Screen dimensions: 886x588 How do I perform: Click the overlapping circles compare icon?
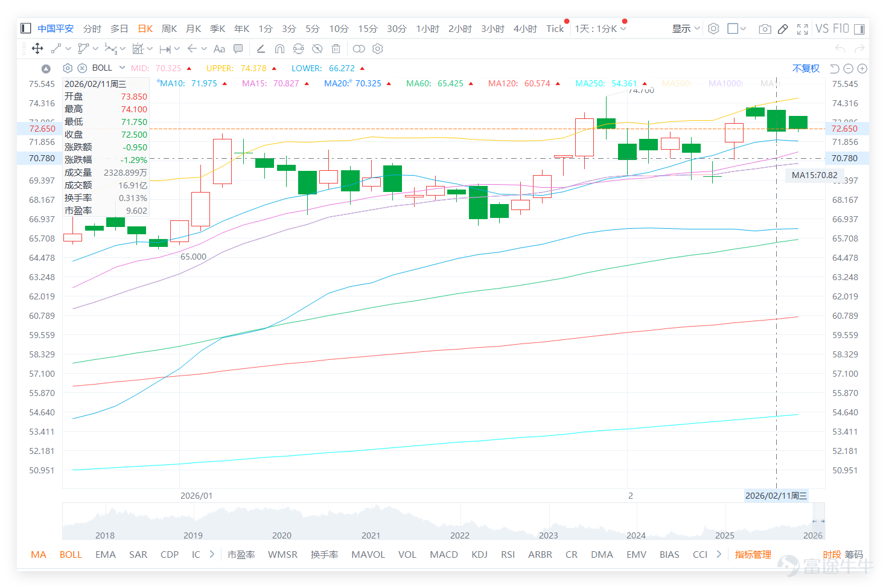[x=359, y=49]
